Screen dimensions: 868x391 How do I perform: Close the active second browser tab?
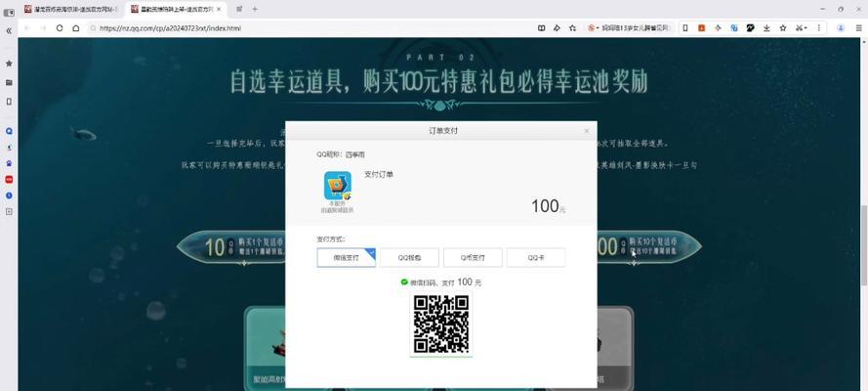tap(219, 9)
